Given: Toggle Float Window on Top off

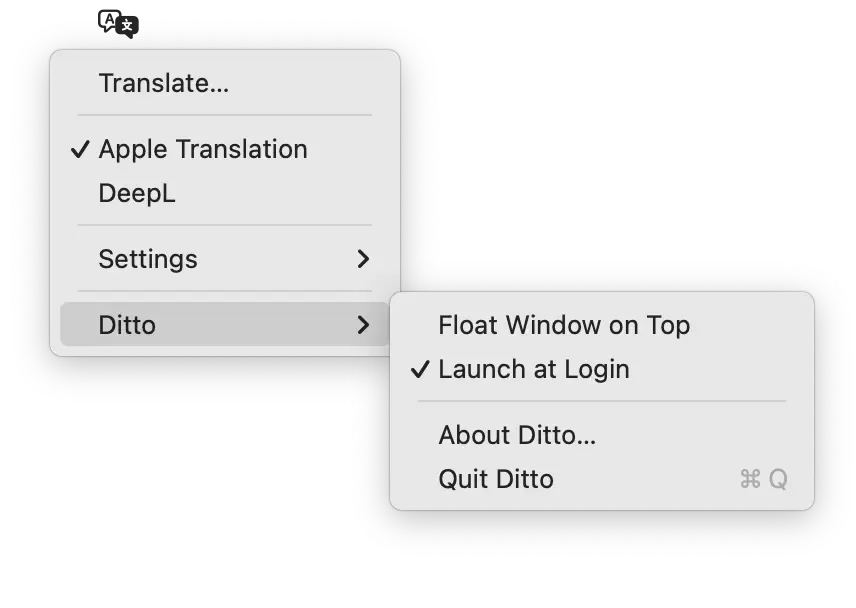Looking at the screenshot, I should click(565, 325).
